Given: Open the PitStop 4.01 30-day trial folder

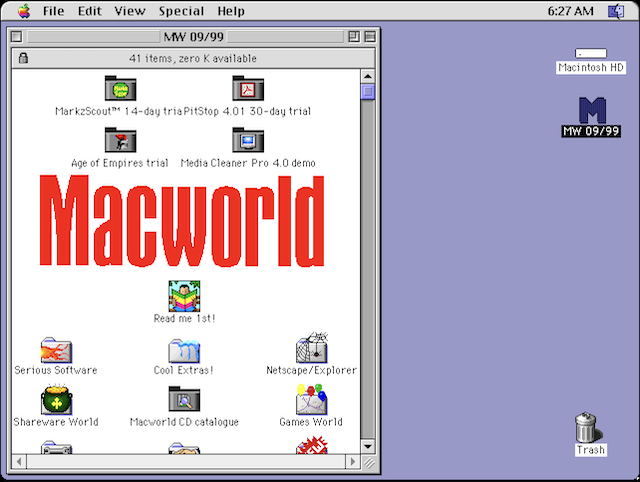Looking at the screenshot, I should click(248, 88).
